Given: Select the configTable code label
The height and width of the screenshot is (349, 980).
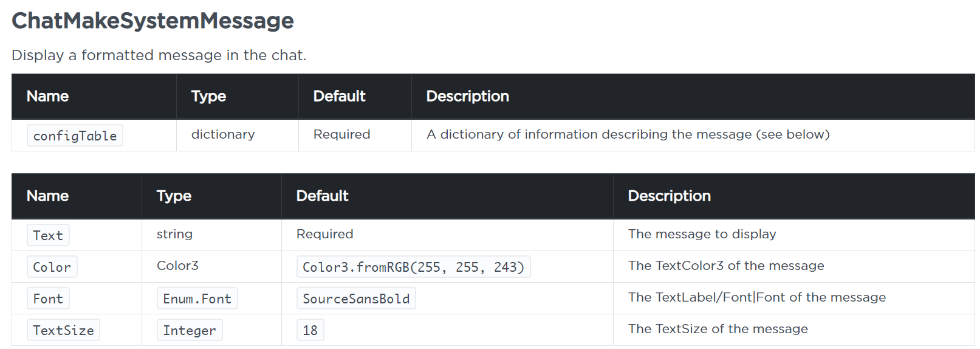Looking at the screenshot, I should click(x=75, y=136).
